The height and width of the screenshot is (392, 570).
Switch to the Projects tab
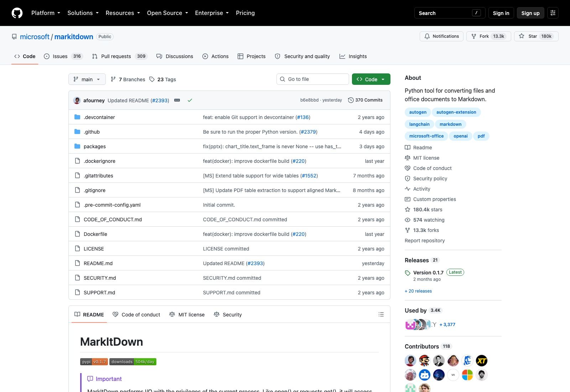click(252, 56)
